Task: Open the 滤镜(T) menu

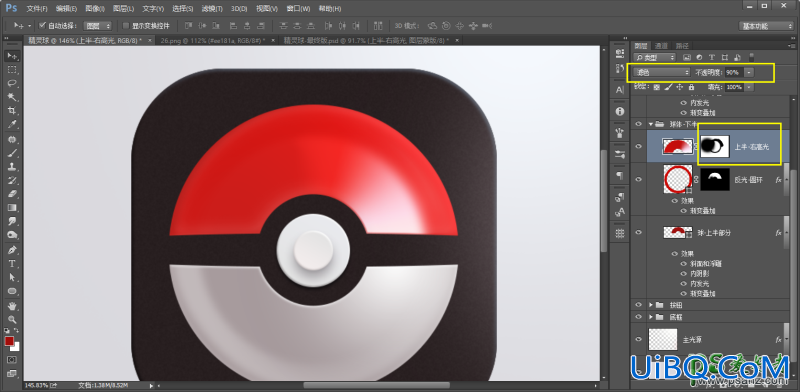Action: click(212, 9)
